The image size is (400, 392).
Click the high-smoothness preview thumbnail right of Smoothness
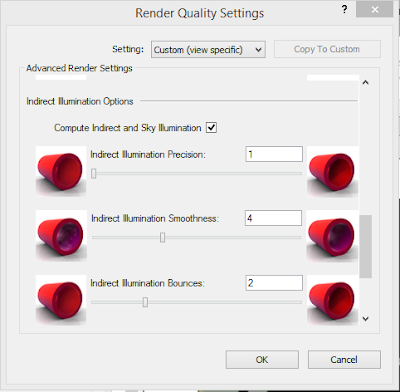(x=332, y=235)
